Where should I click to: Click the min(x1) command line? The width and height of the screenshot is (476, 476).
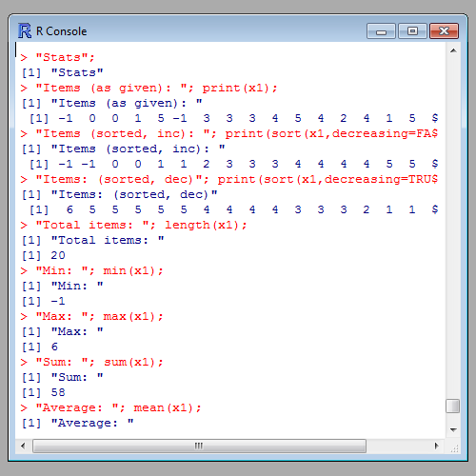click(92, 270)
